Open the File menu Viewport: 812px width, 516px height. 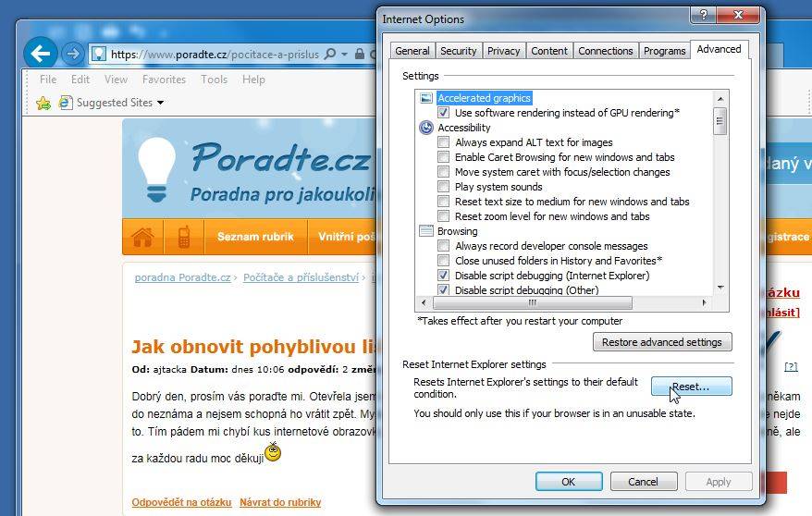coord(48,80)
